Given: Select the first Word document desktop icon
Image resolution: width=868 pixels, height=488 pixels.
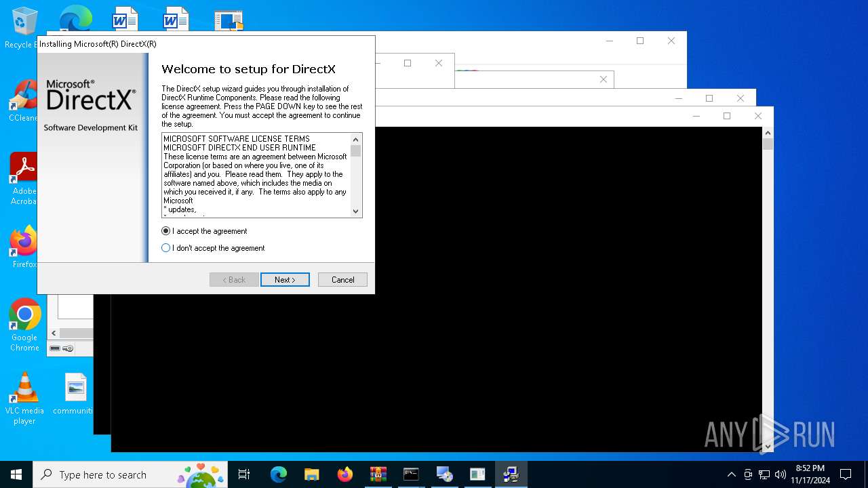Looking at the screenshot, I should (x=125, y=19).
